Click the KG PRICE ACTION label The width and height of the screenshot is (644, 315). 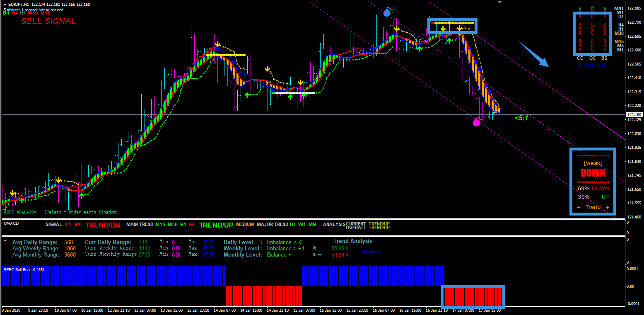[592, 65]
